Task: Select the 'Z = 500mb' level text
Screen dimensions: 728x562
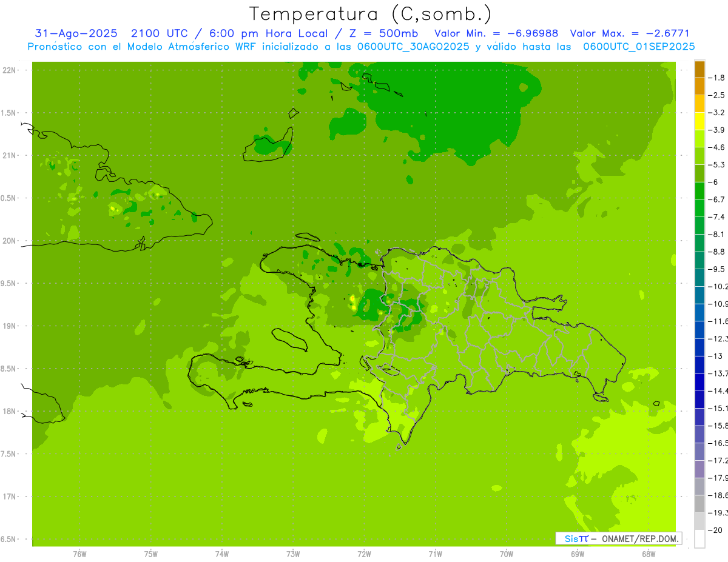Action: click(385, 33)
